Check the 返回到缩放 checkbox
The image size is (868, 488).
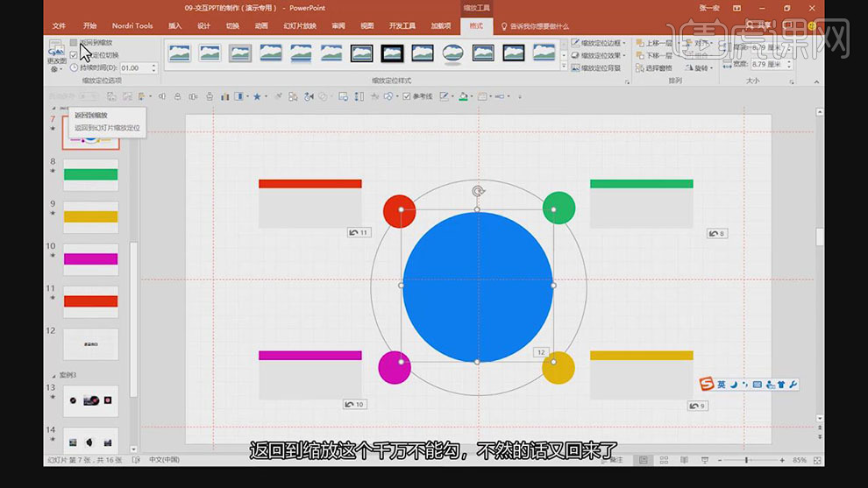pyautogui.click(x=74, y=42)
